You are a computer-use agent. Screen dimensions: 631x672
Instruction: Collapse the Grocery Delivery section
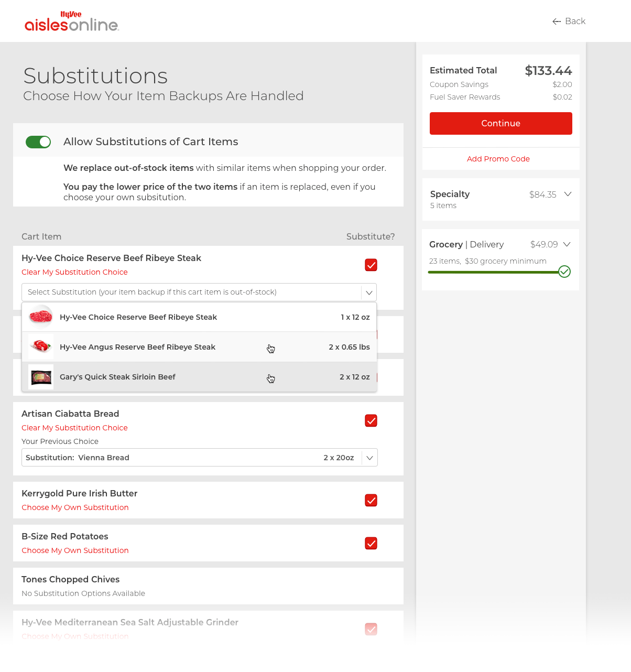coord(568,244)
